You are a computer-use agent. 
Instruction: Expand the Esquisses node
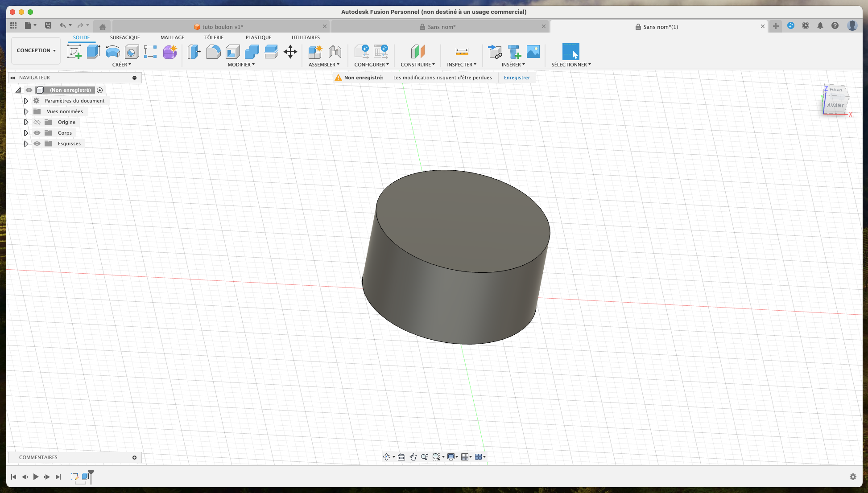(x=26, y=144)
